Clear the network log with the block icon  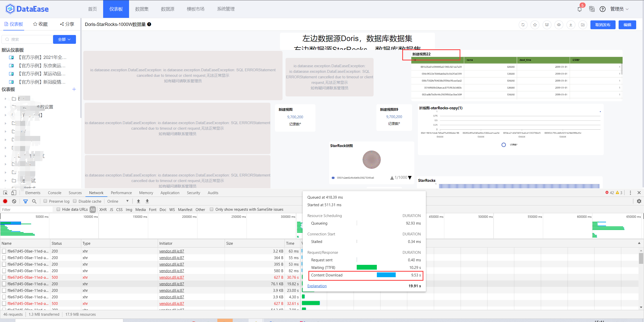tap(14, 201)
